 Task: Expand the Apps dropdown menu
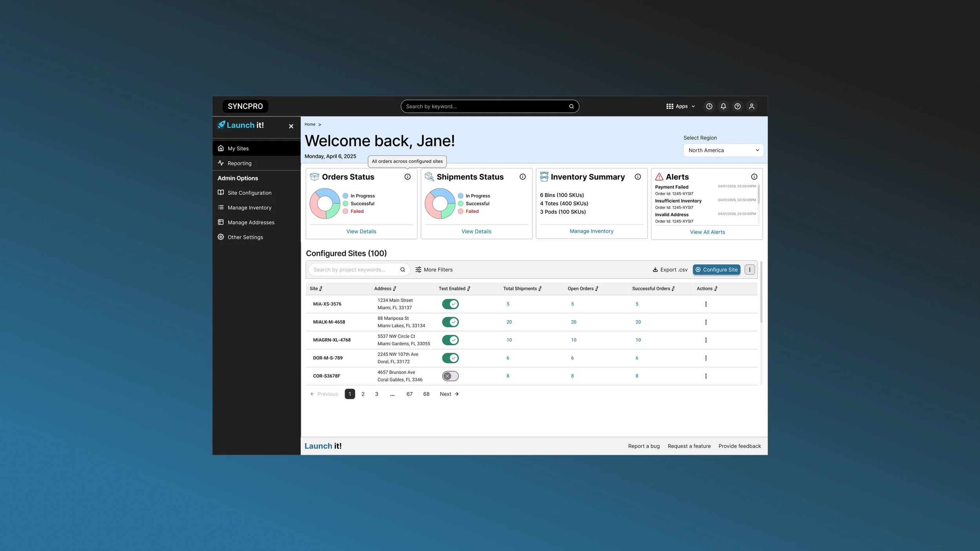pos(681,106)
